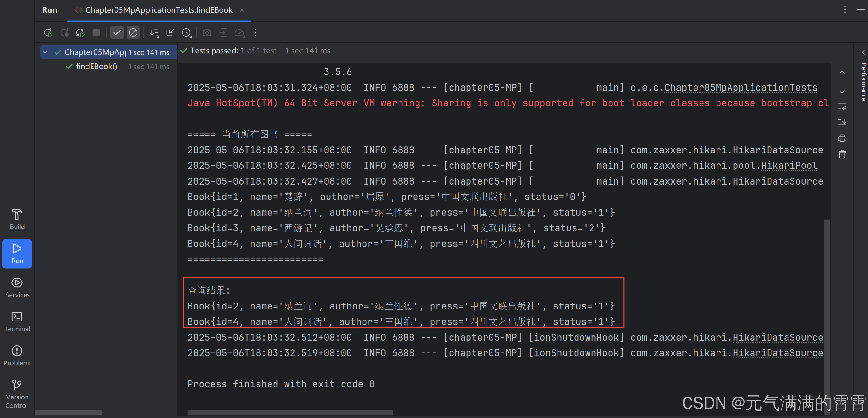Open the HikariPool class link
868x418 pixels.
click(789, 166)
